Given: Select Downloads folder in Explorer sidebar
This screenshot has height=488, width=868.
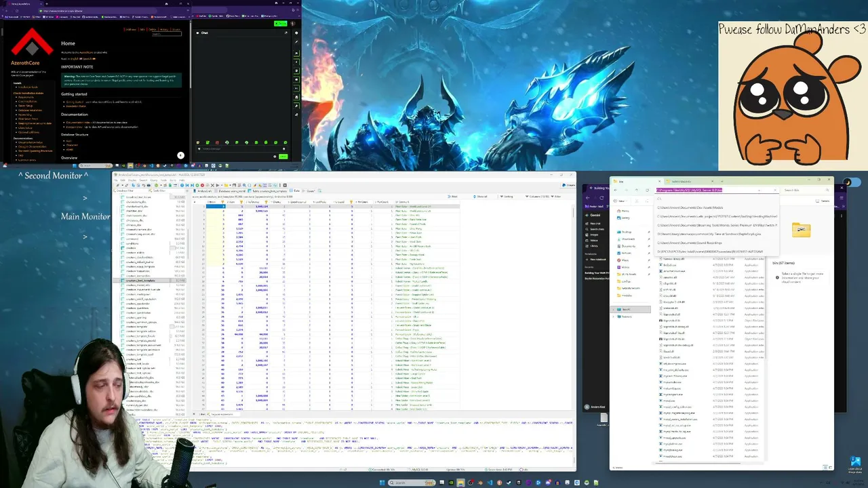Looking at the screenshot, I should pyautogui.click(x=627, y=239).
